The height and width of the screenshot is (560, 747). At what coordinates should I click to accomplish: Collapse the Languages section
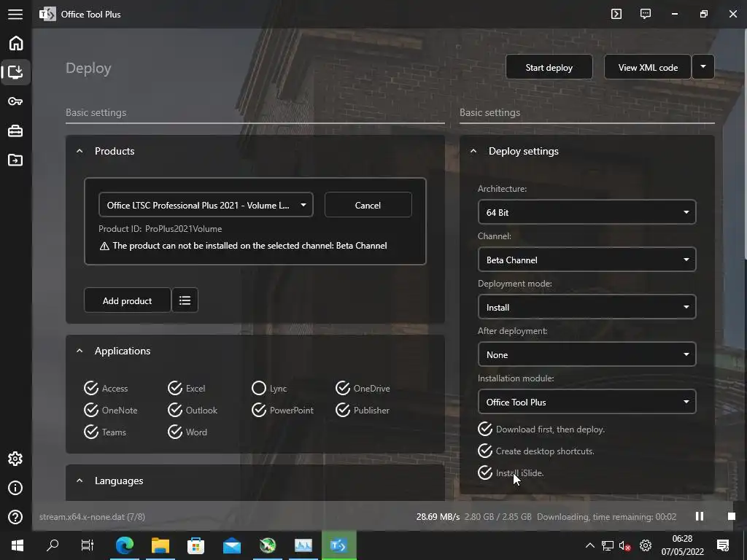[x=80, y=481]
